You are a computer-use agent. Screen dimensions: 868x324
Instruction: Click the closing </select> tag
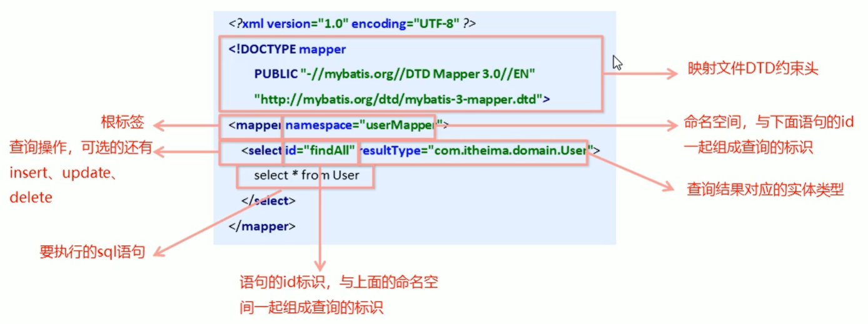click(268, 201)
